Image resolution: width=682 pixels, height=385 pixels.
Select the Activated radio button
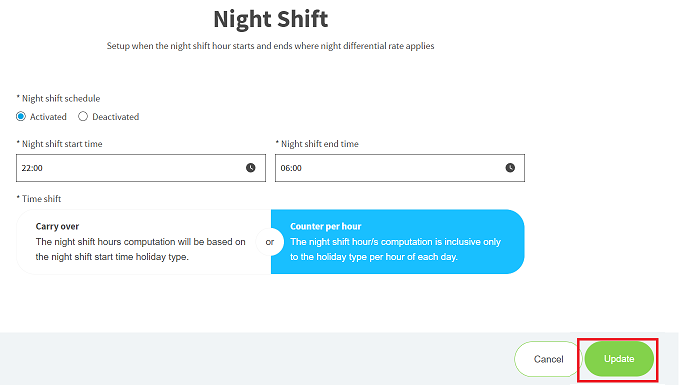pyautogui.click(x=21, y=117)
